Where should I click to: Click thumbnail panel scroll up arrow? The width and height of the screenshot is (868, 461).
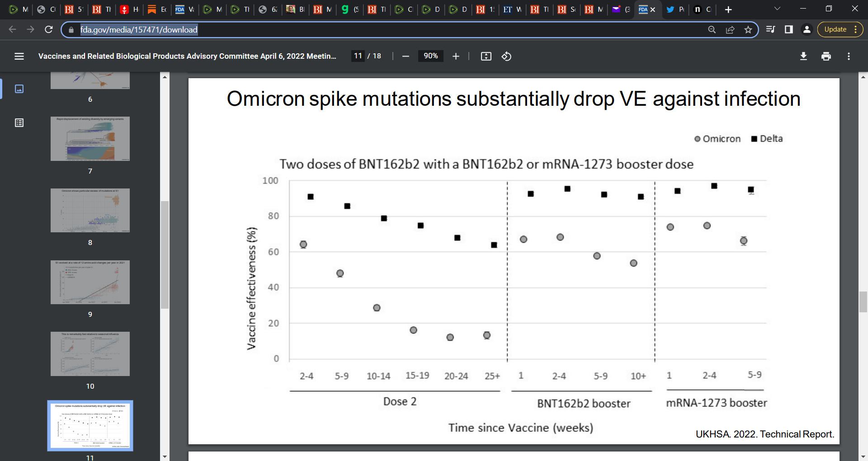(x=165, y=77)
